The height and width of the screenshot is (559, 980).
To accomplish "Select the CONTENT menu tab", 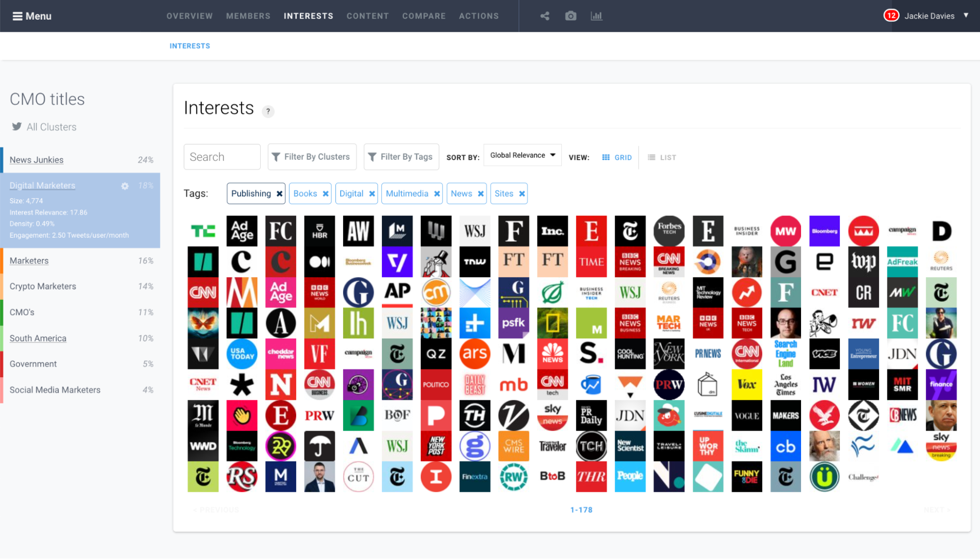I will (368, 16).
